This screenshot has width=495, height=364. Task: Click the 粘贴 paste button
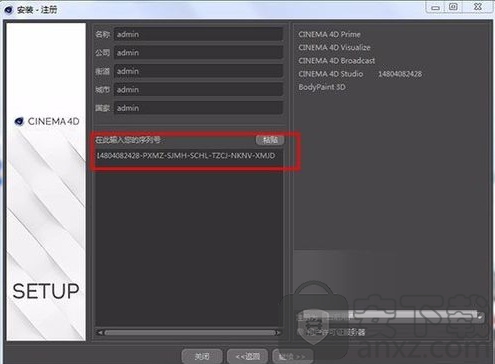pyautogui.click(x=270, y=140)
